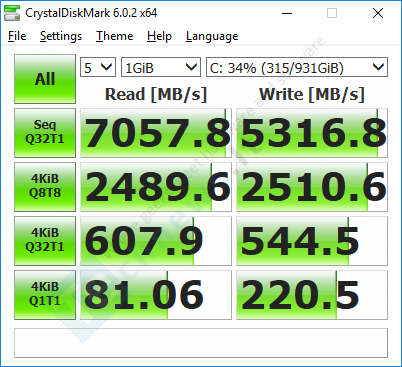Click the CrystalDiskMark app icon in title bar
This screenshot has width=402, height=367.
(x=12, y=13)
